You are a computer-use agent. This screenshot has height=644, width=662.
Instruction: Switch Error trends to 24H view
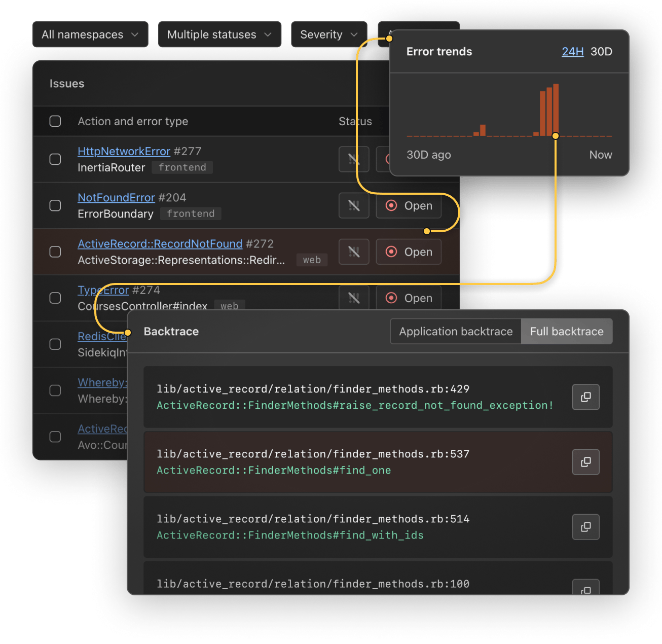573,51
